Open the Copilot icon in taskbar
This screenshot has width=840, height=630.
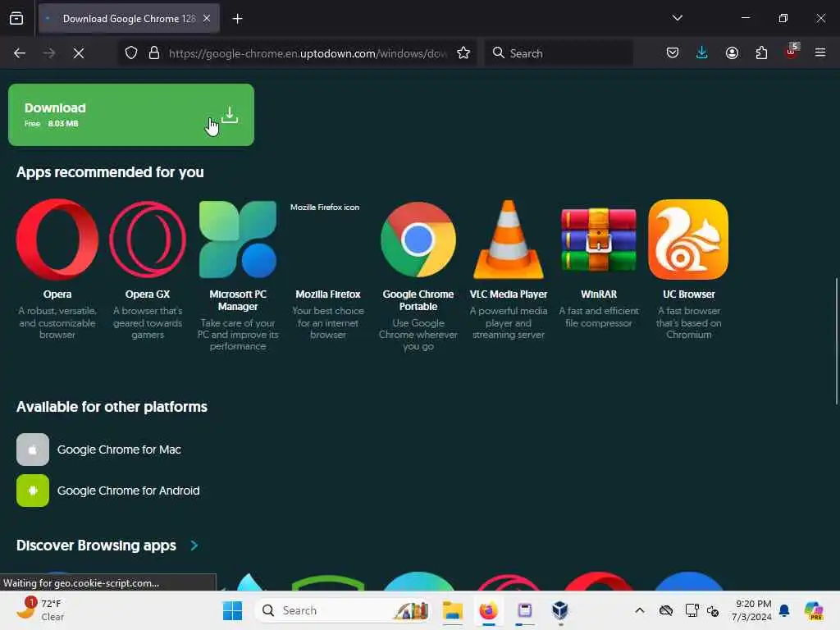point(814,610)
